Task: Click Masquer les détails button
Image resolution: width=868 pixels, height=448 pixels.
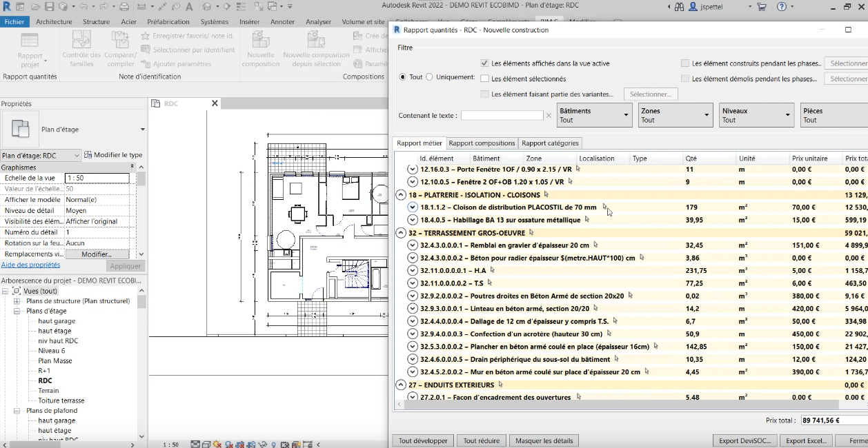Action: click(x=544, y=440)
